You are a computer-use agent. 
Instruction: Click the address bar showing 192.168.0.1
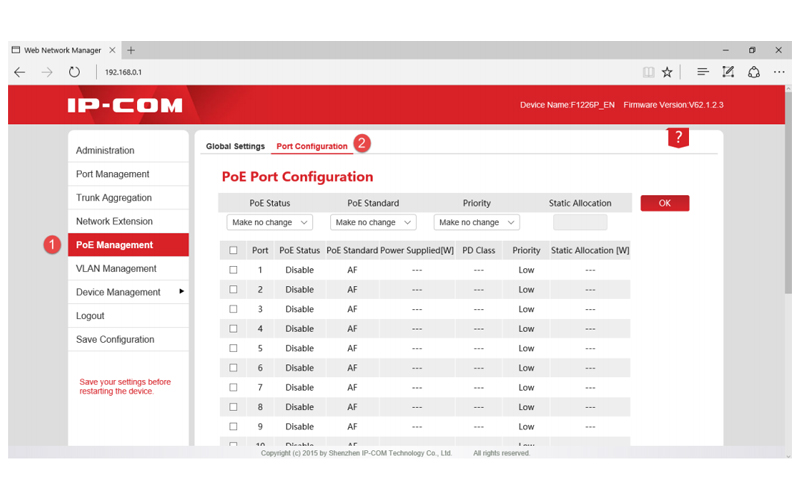coord(123,72)
